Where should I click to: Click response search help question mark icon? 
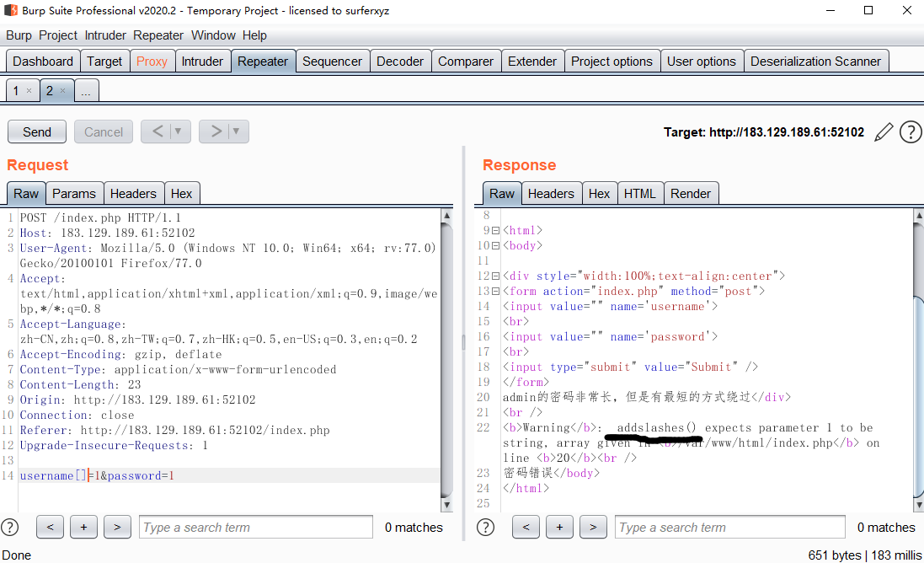pos(485,527)
